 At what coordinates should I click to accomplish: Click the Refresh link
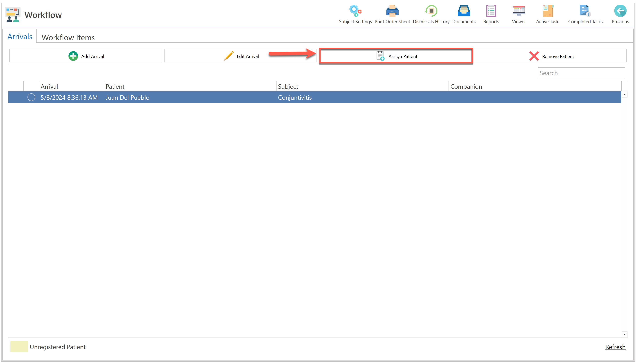[615, 347]
